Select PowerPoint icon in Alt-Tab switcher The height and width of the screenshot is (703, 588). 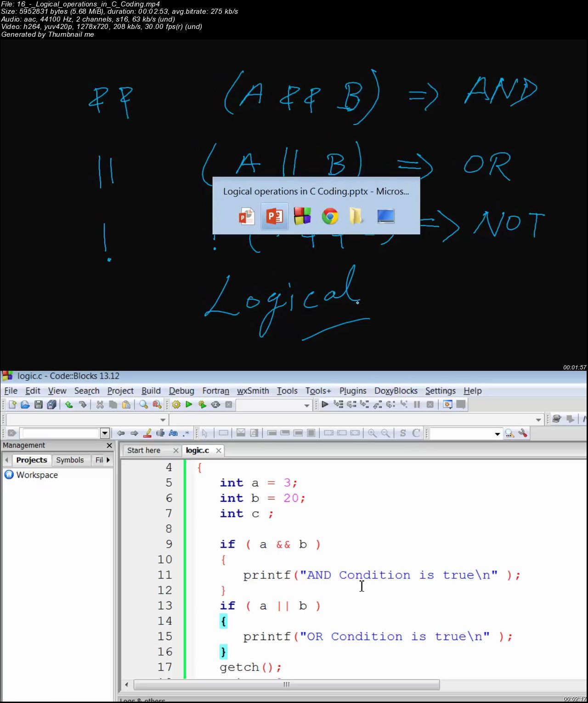[274, 216]
